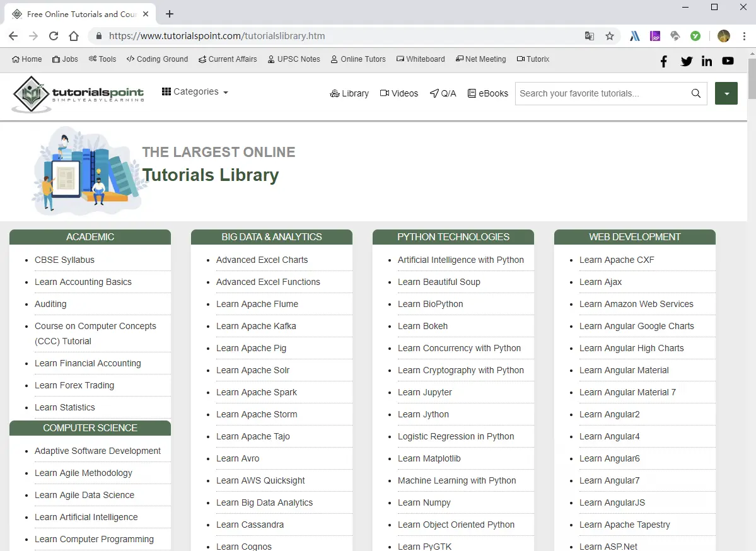Open Learn Accounting Basics

[83, 282]
